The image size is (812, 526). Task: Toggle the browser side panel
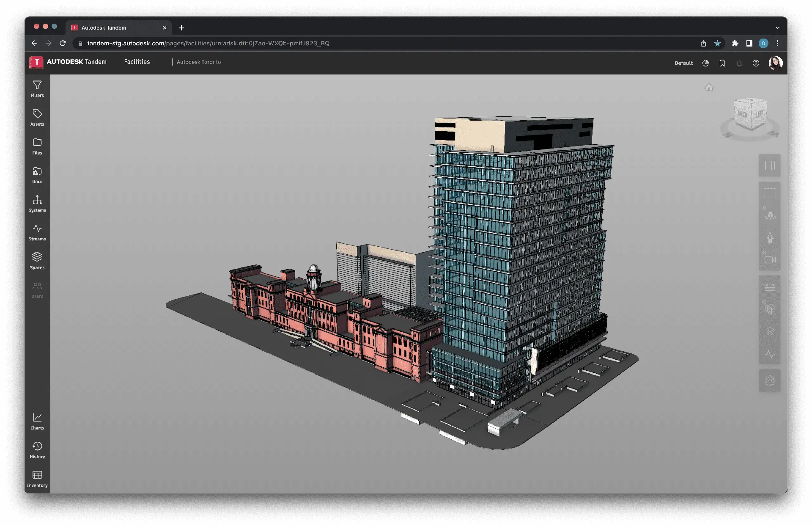pos(749,43)
